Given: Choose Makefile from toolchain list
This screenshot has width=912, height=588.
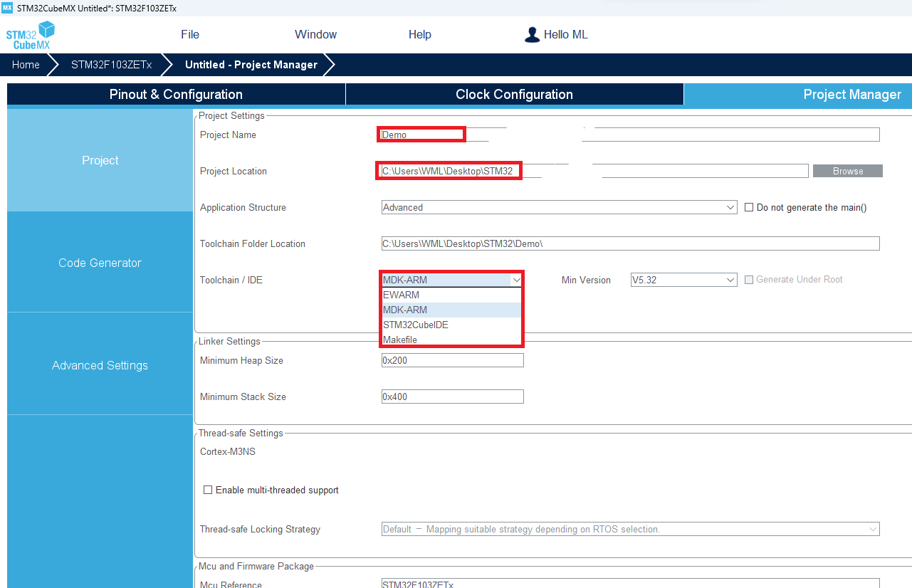Looking at the screenshot, I should (x=452, y=340).
